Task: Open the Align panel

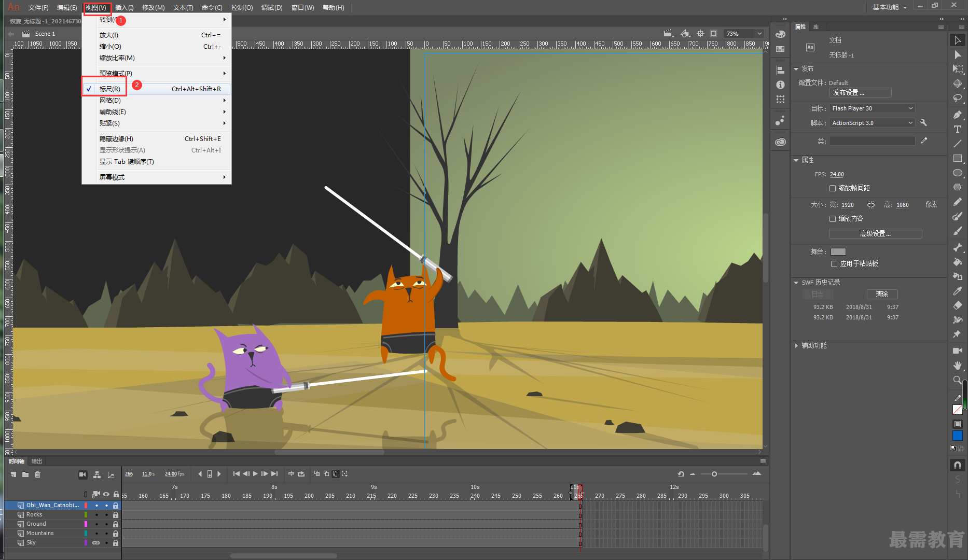Action: (x=780, y=70)
